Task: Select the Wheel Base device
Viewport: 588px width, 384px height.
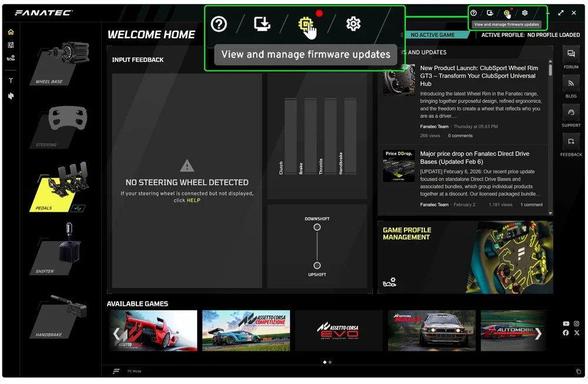Action: [x=60, y=63]
